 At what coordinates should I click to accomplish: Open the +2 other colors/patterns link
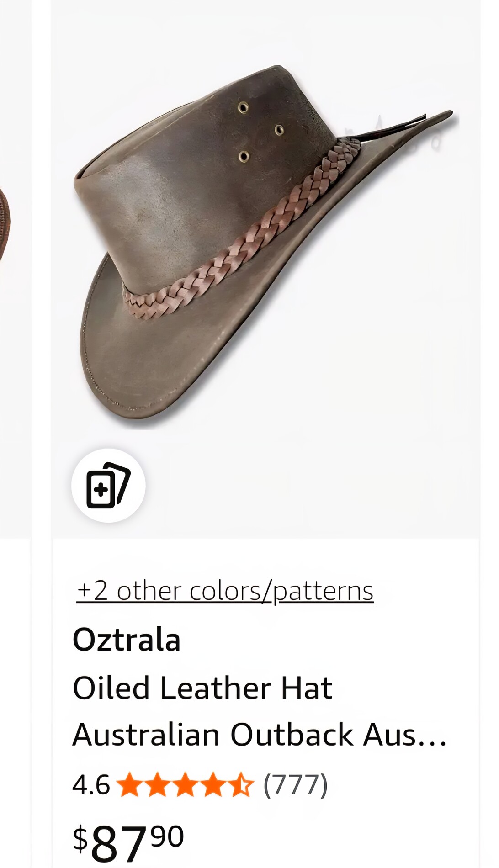coord(225,591)
